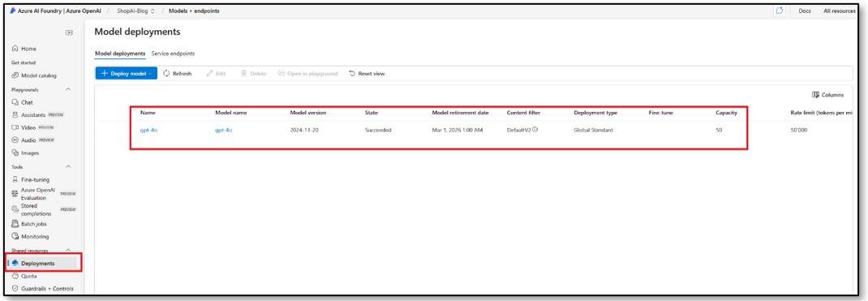Click the Deploy model button
Viewport: 868px width, 301px height.
click(127, 74)
